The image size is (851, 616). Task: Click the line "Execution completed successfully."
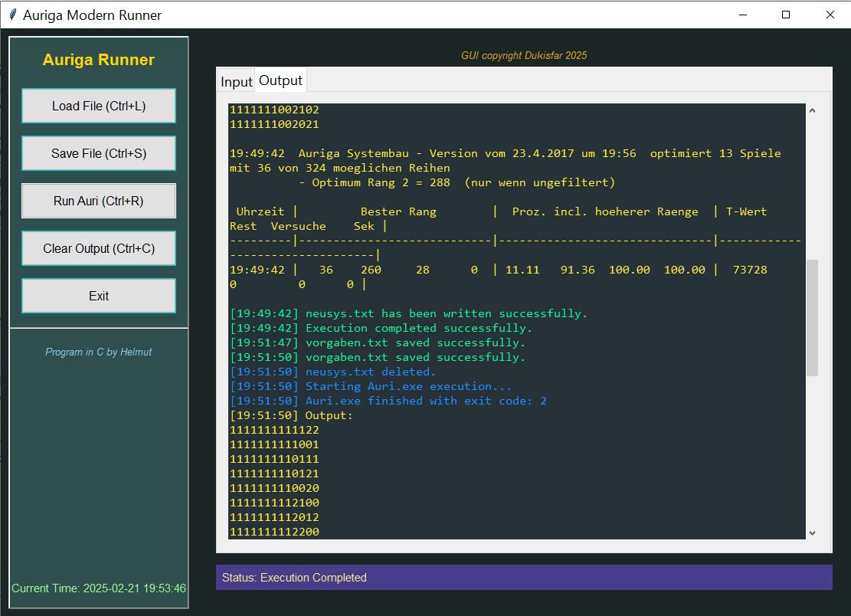pyautogui.click(x=381, y=329)
